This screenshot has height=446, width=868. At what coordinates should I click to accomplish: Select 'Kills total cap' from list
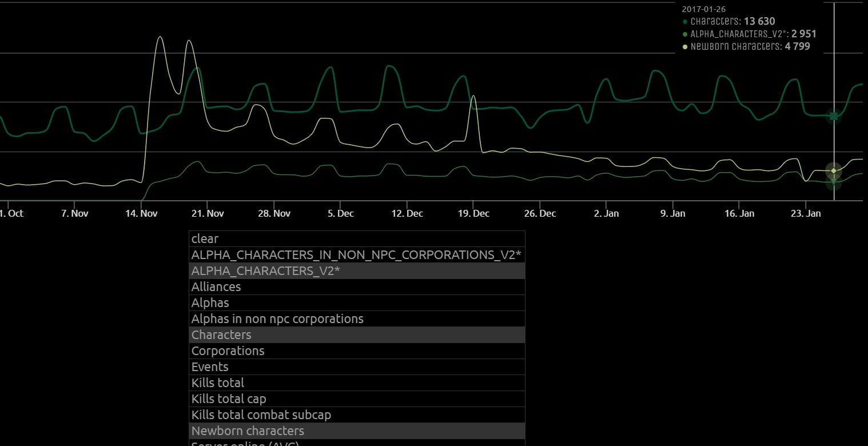[x=357, y=399]
